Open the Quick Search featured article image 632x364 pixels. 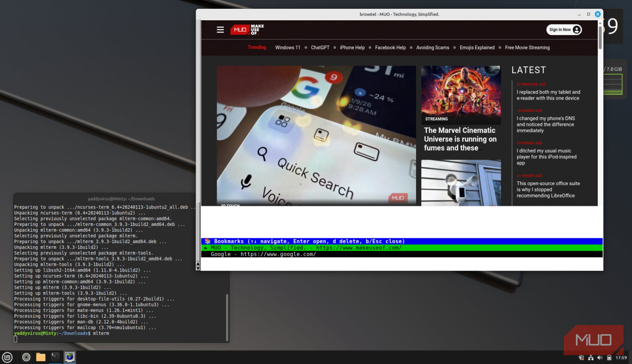pos(316,136)
